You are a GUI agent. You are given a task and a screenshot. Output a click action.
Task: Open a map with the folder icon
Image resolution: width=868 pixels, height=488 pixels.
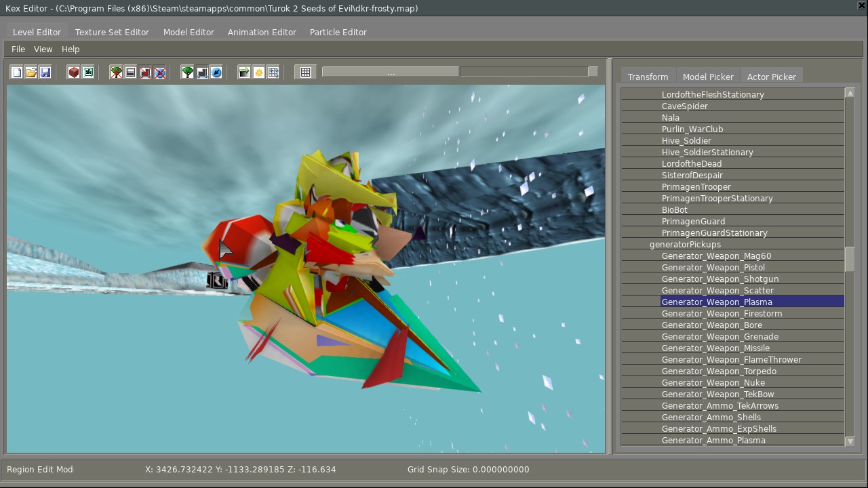(31, 73)
